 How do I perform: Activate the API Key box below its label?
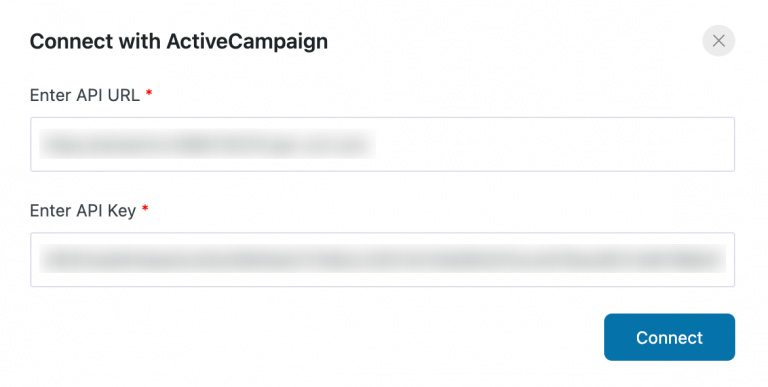[382, 260]
